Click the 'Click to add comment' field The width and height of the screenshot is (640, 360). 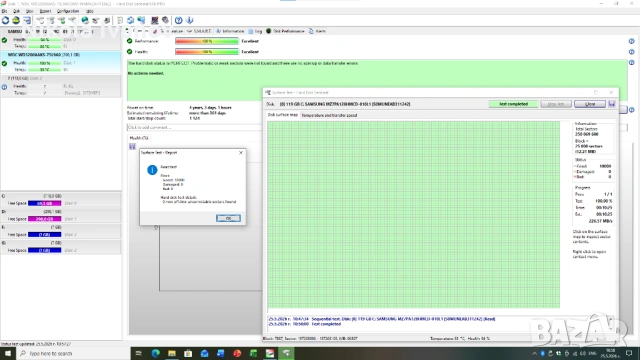(x=194, y=127)
